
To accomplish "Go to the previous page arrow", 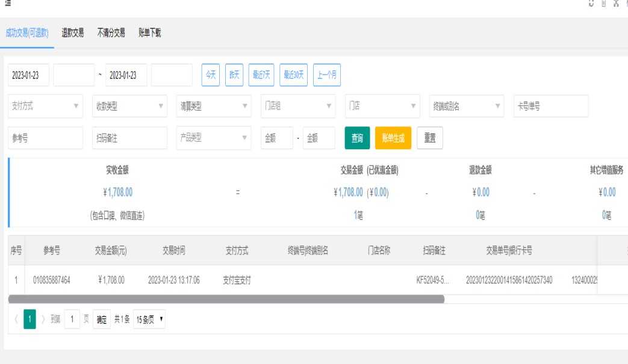I will (x=15, y=319).
